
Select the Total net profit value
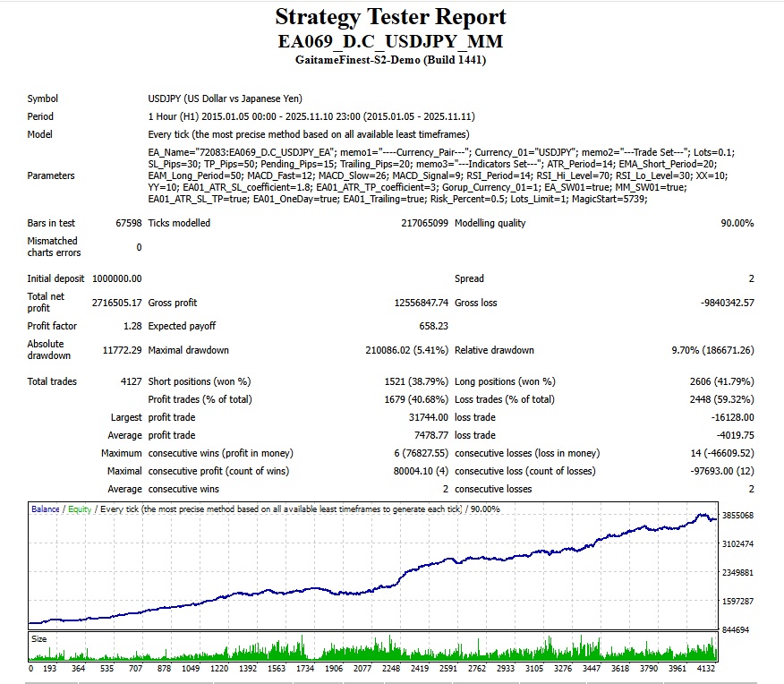[x=115, y=303]
